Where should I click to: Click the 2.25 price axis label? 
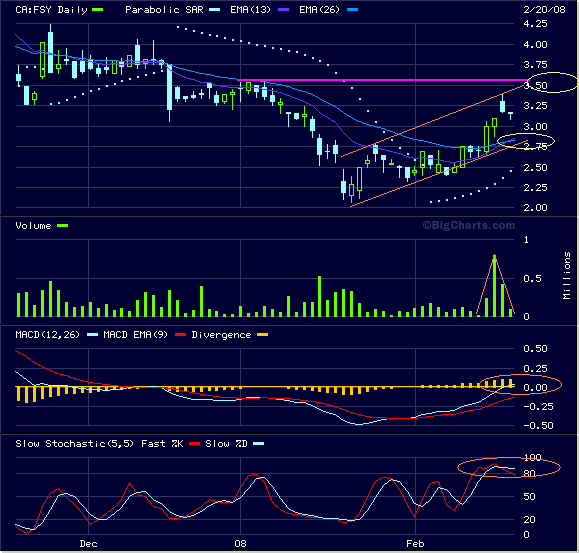535,188
